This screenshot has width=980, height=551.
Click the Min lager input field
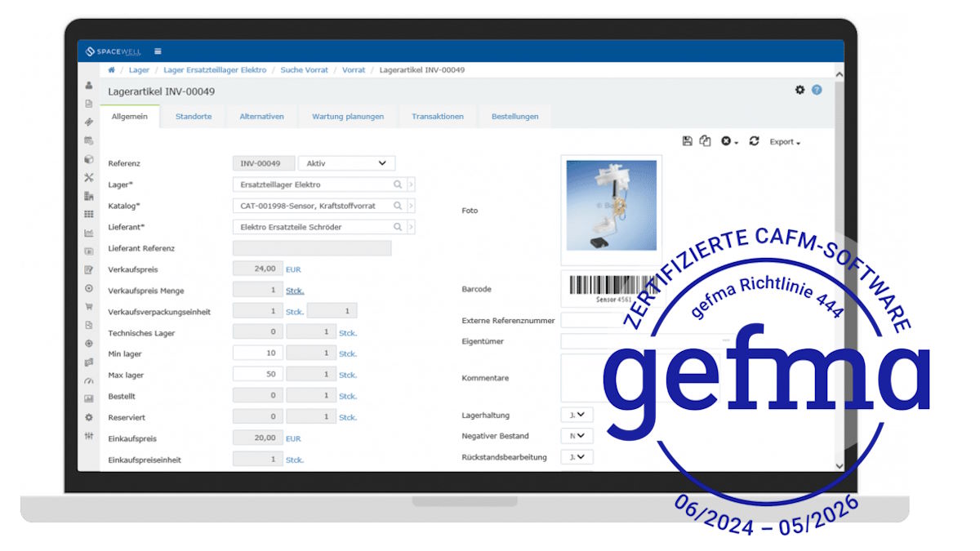(x=258, y=353)
